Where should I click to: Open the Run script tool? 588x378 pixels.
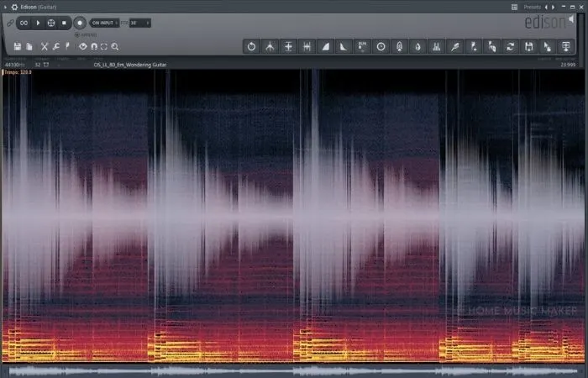[x=362, y=46]
